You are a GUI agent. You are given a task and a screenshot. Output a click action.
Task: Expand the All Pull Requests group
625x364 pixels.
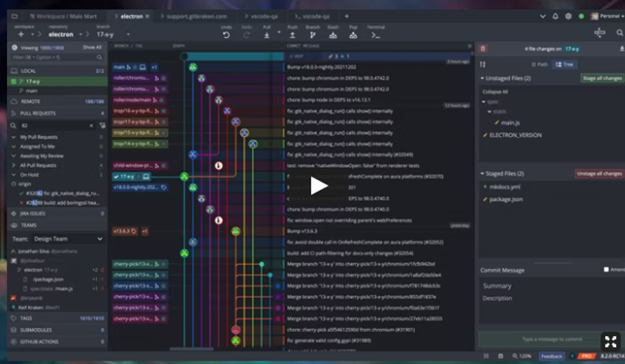click(13, 165)
